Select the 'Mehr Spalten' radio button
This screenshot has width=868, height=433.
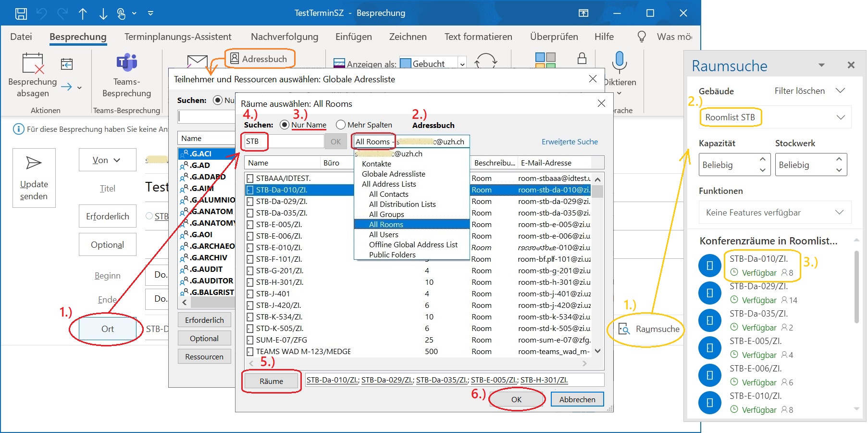point(341,125)
